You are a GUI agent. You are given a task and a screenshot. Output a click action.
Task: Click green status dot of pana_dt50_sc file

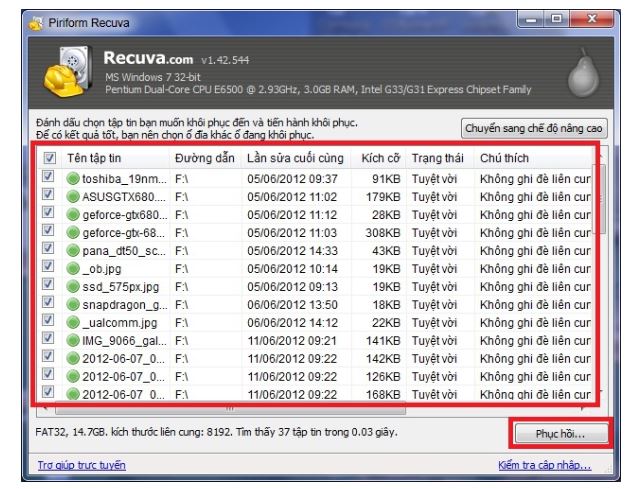tap(73, 251)
